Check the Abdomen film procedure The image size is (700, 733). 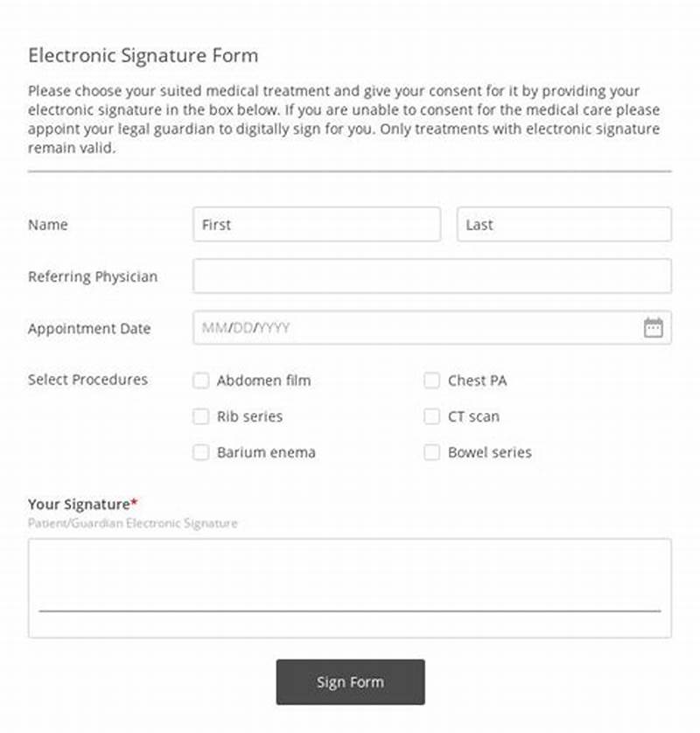tap(200, 380)
